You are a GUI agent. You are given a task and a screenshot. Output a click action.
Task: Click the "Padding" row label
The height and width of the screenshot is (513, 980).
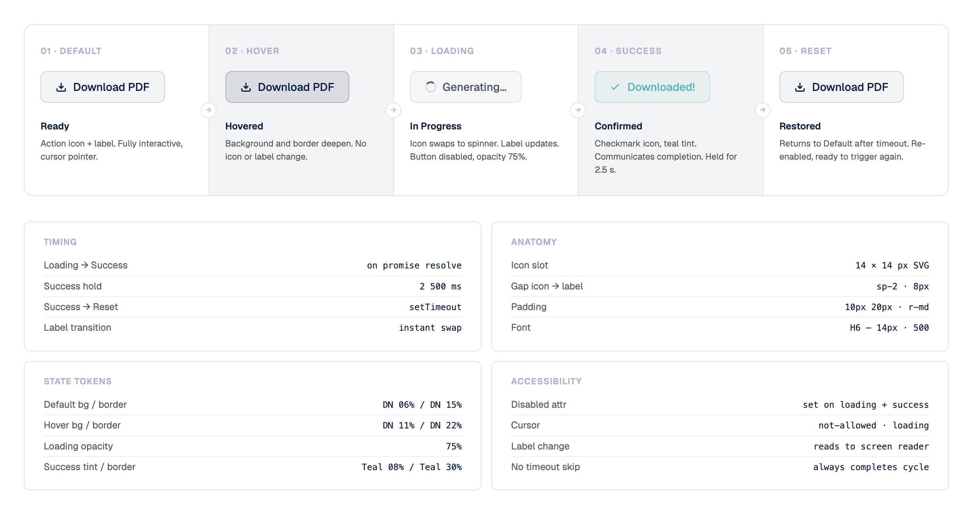(x=529, y=307)
